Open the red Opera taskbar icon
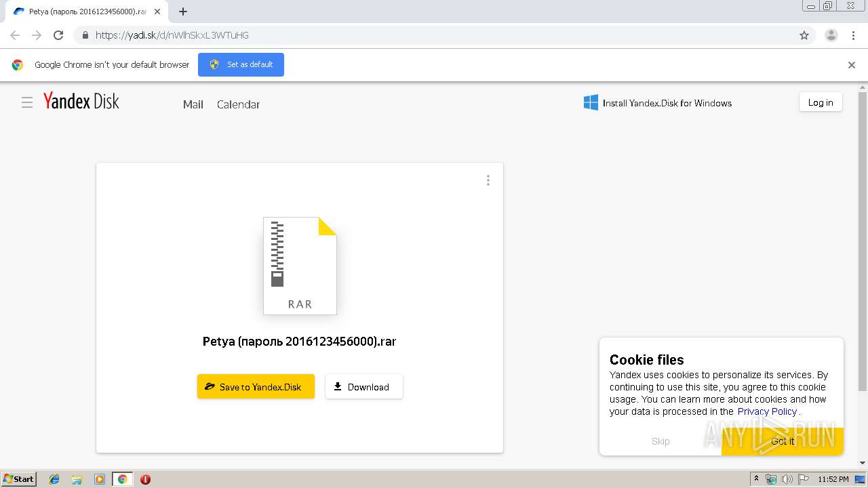The width and height of the screenshot is (868, 488). [145, 479]
